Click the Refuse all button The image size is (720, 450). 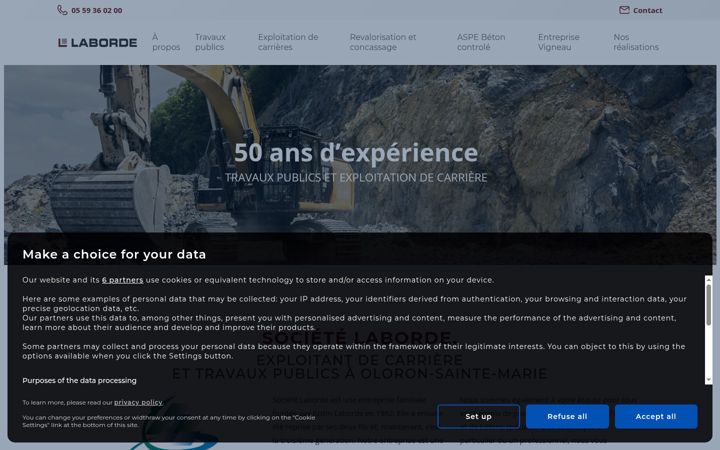click(x=567, y=416)
